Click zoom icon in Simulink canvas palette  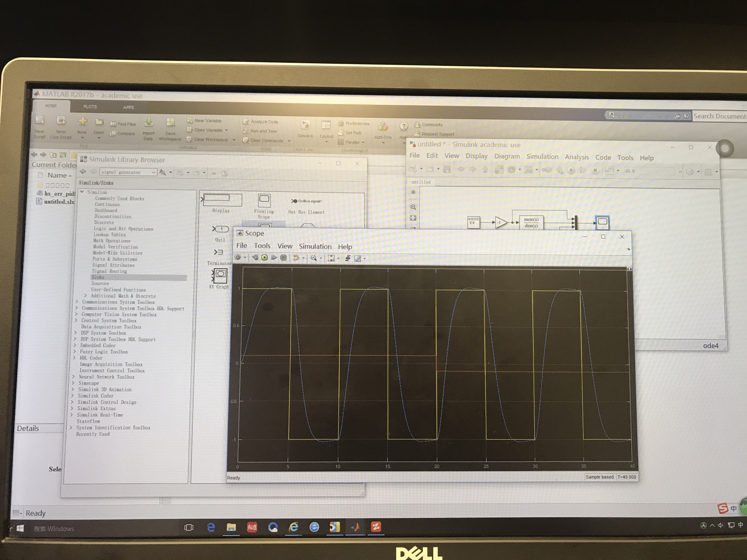pyautogui.click(x=413, y=207)
